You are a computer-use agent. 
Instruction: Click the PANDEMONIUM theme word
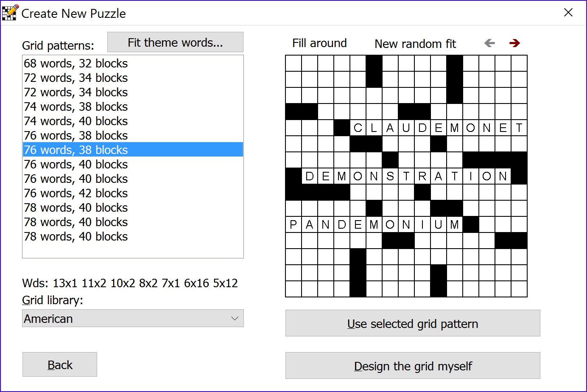click(374, 224)
